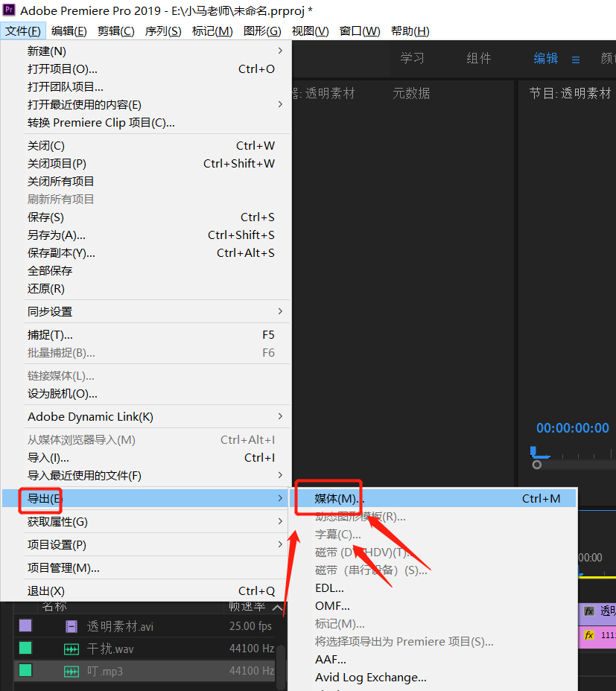The height and width of the screenshot is (691, 616).
Task: Open the 标记(M) menu in menu bar
Action: [x=212, y=31]
